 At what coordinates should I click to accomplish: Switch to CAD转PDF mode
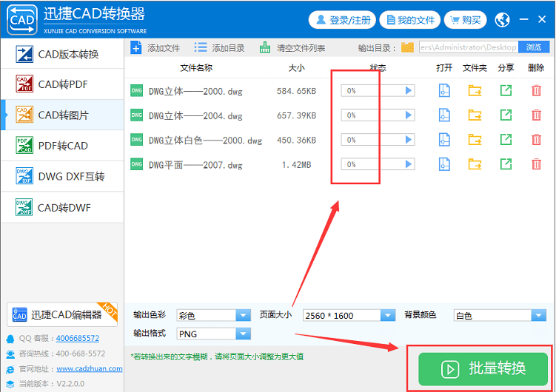point(62,84)
